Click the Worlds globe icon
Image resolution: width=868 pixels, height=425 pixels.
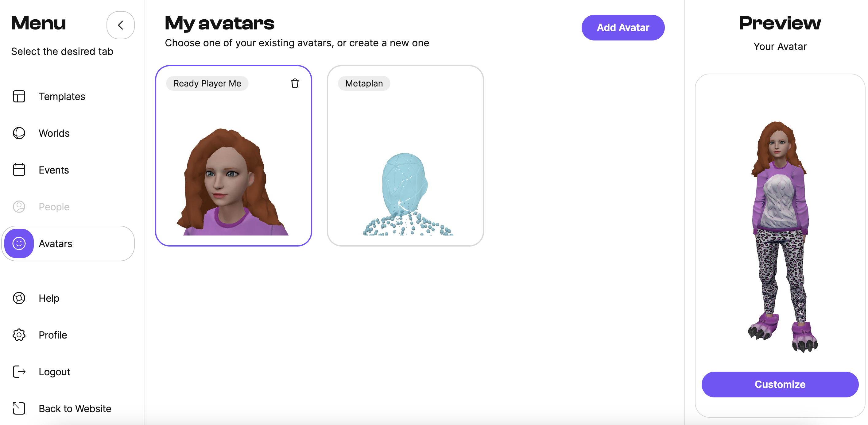(x=19, y=133)
